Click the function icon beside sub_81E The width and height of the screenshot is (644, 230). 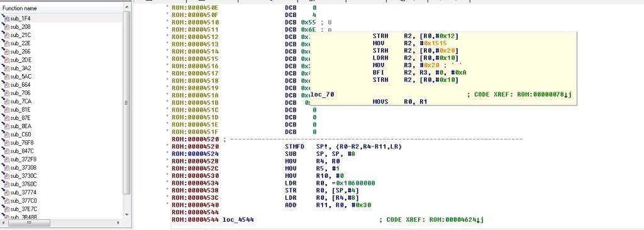(x=5, y=110)
